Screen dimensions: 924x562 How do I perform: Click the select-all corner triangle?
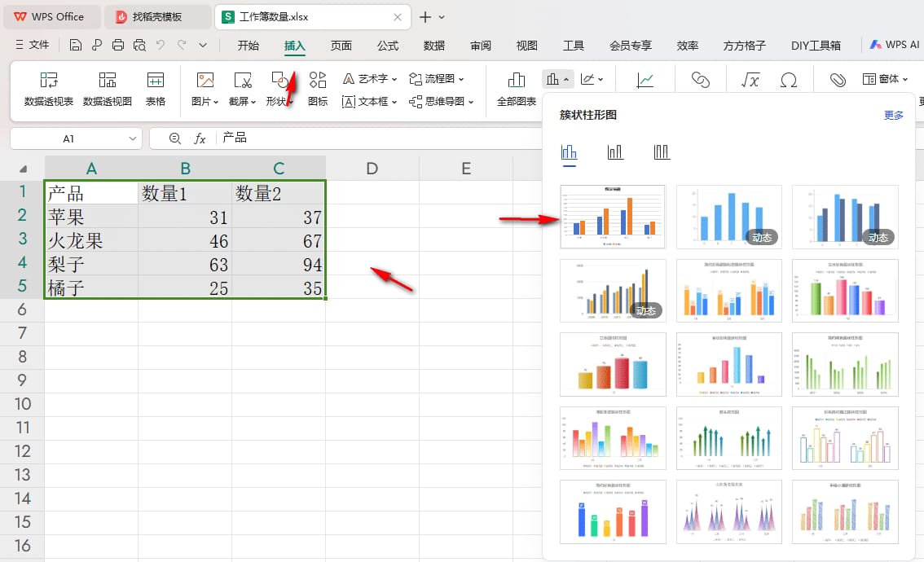(x=23, y=169)
